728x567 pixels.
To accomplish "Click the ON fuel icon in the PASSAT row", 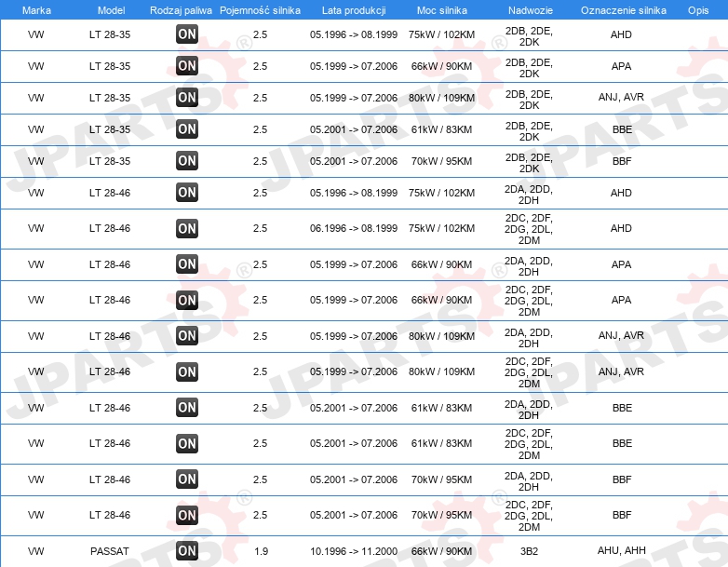I will pyautogui.click(x=187, y=551).
